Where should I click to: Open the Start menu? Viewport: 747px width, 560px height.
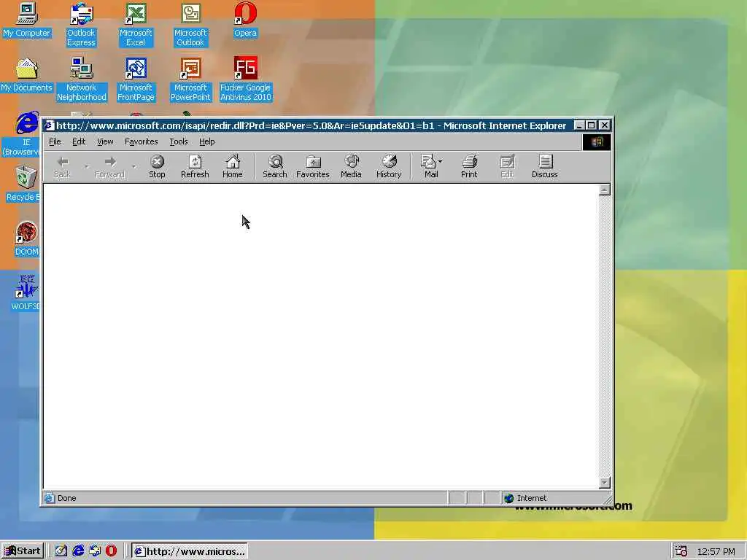(x=23, y=551)
